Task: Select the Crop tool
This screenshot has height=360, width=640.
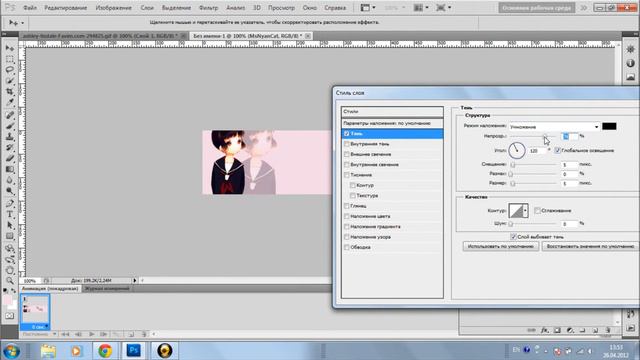Action: 10,91
